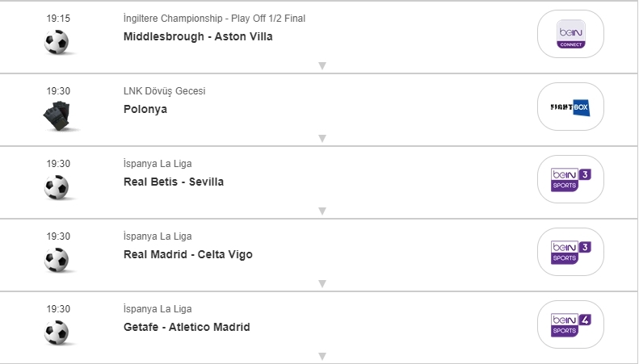
Task: Expand details under Real Madrid - Celta Vigo
Action: tap(322, 284)
